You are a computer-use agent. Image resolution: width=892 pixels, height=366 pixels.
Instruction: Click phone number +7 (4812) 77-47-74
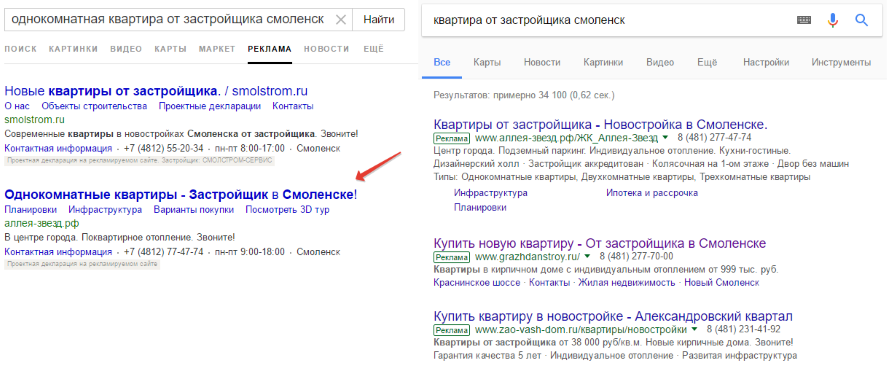pos(163,252)
